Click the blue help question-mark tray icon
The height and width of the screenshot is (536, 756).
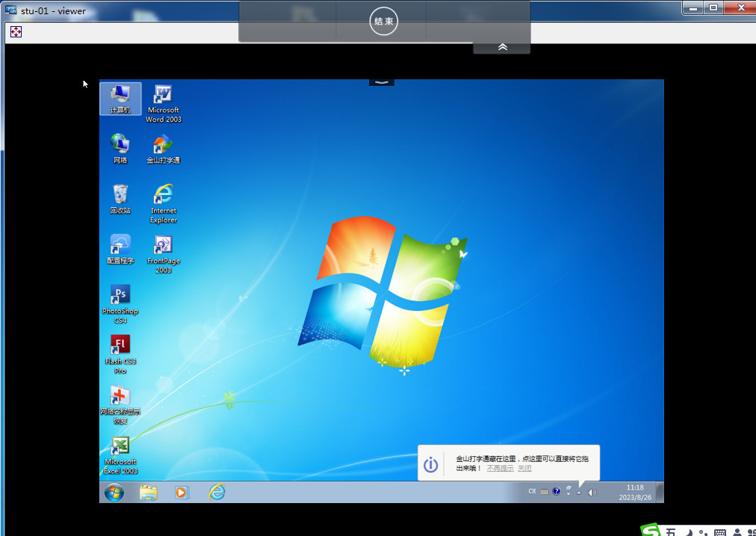tap(557, 492)
